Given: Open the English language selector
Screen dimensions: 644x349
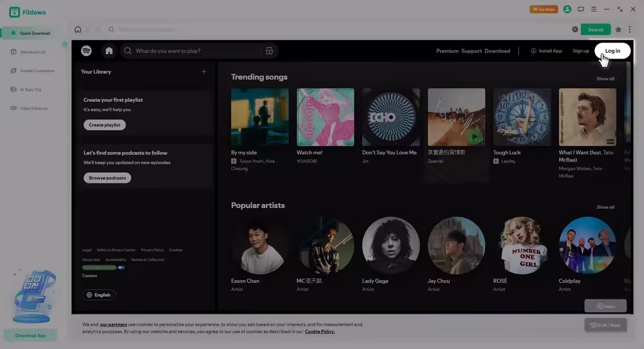Looking at the screenshot, I should click(99, 295).
